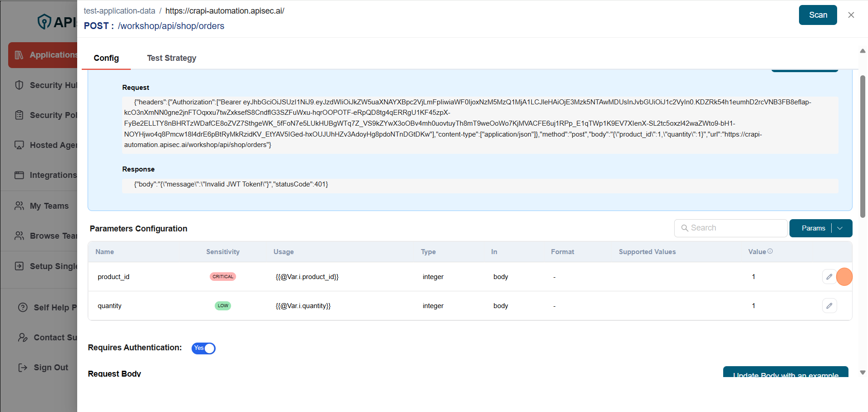Click the Sign Out arrow icon
Image resolution: width=868 pixels, height=412 pixels.
coord(23,368)
